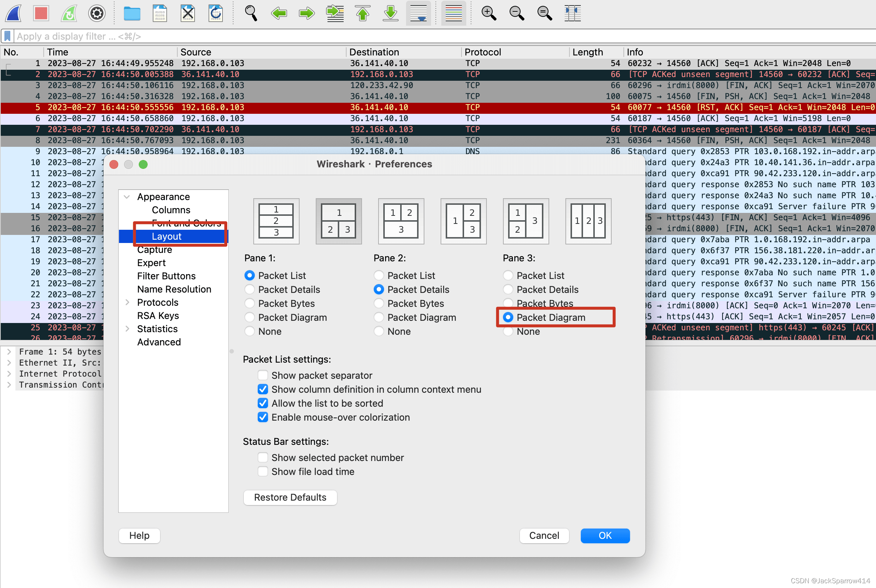
Task: Go back to previous packet green left arrow
Action: 279,14
